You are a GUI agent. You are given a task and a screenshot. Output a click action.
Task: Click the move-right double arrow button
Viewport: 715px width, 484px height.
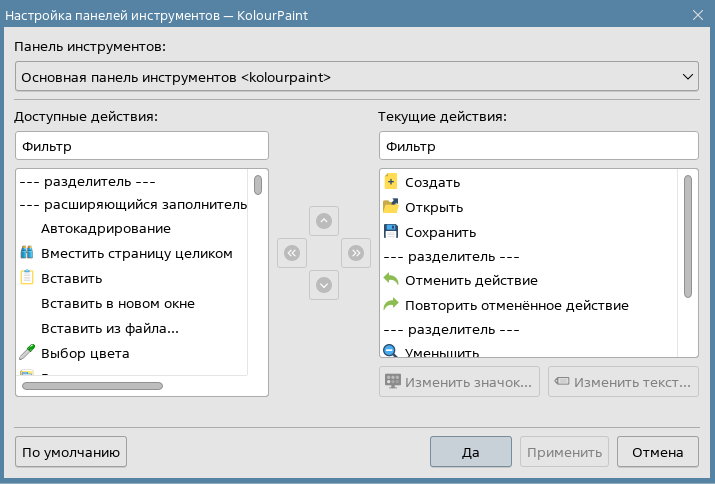[355, 253]
